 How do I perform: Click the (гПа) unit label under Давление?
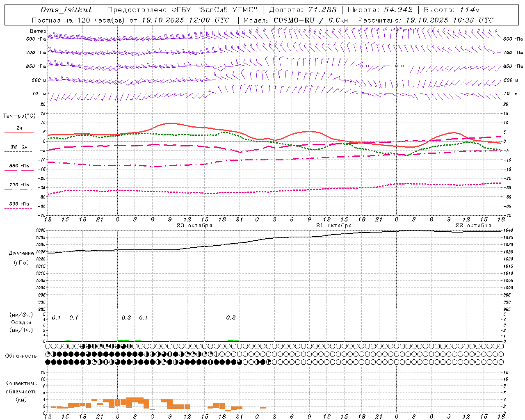pyautogui.click(x=21, y=263)
